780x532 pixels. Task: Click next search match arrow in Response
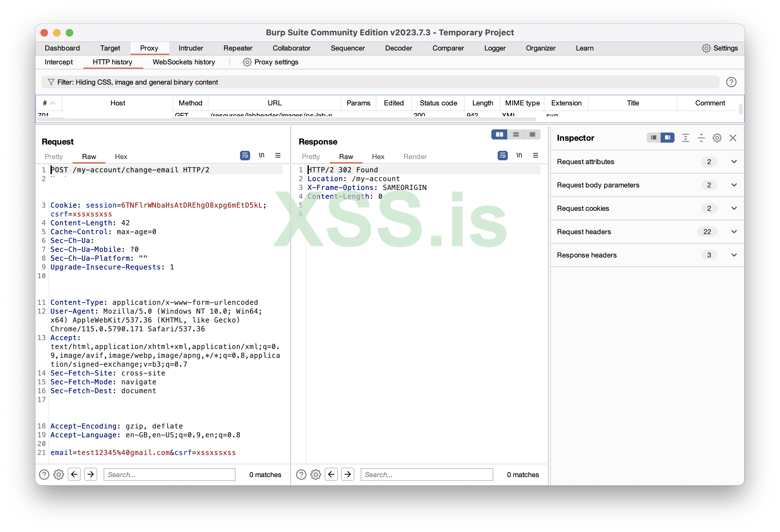coord(348,474)
